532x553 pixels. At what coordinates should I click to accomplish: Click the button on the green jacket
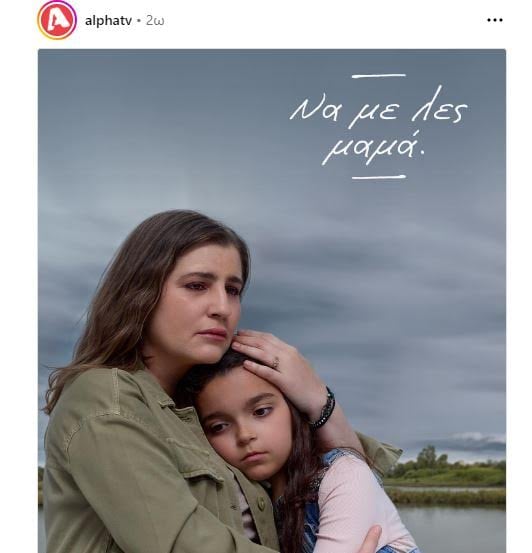point(261,503)
